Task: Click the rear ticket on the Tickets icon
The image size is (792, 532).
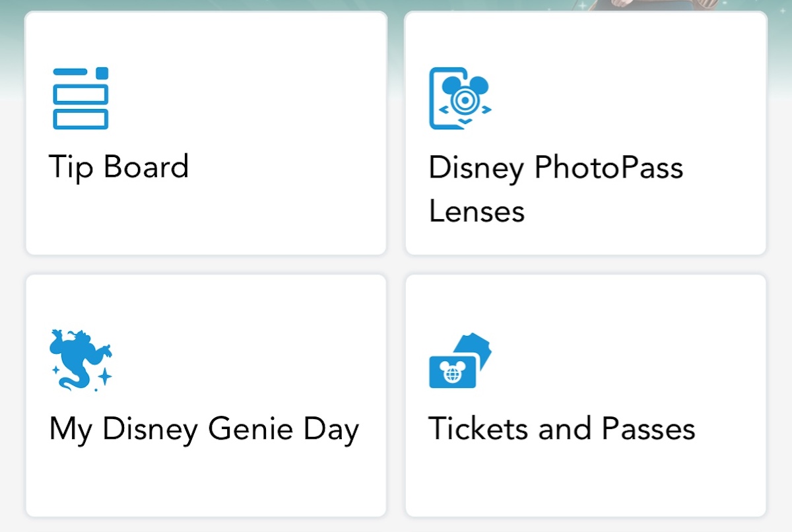Action: click(x=479, y=349)
